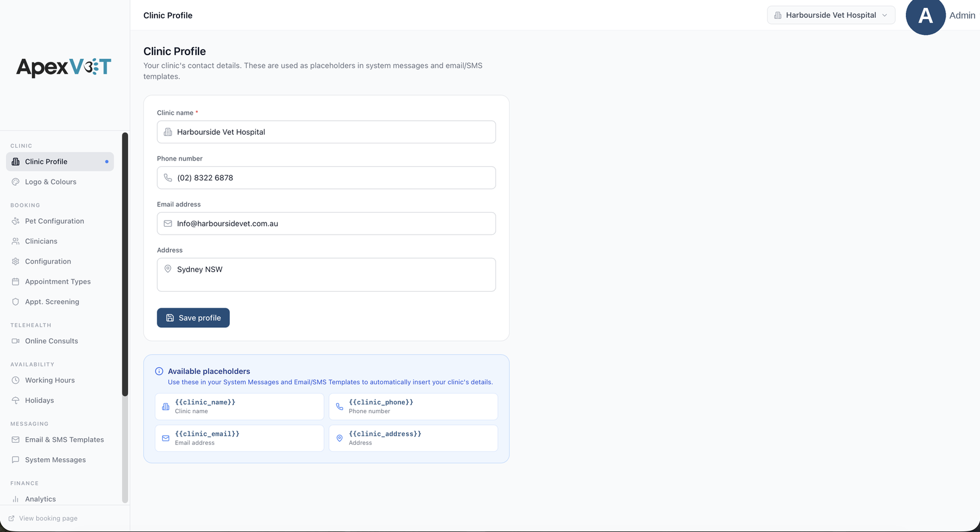The width and height of the screenshot is (980, 532).
Task: Click the Clinicians people icon
Action: [16, 241]
